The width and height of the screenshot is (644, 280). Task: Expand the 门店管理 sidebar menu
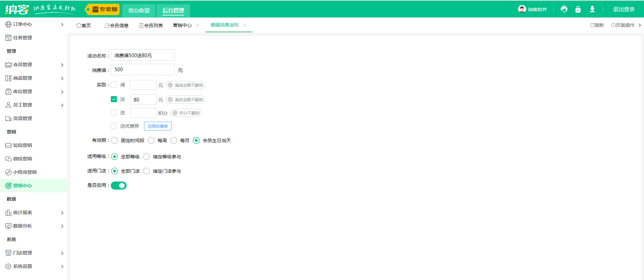34,253
